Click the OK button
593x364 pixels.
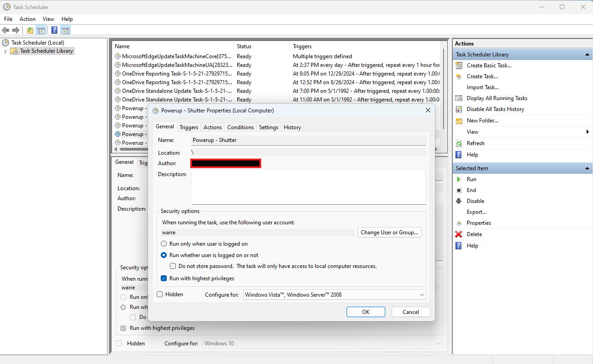point(366,312)
